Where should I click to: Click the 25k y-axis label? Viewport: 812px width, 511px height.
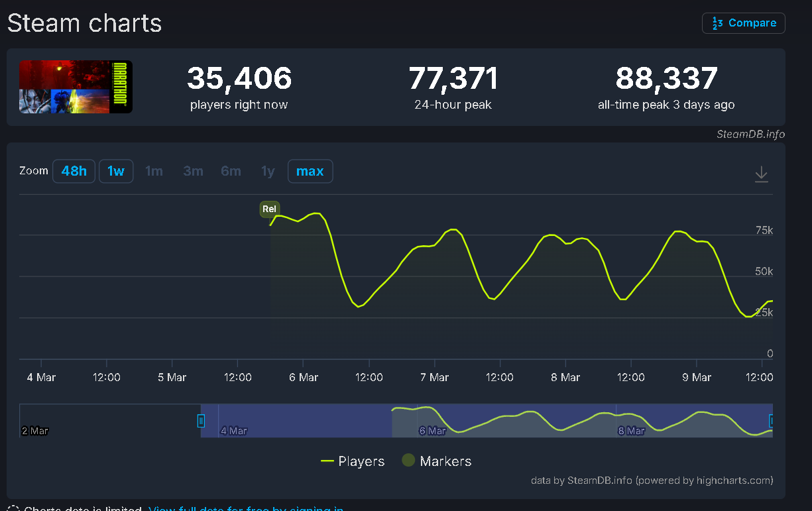(764, 313)
